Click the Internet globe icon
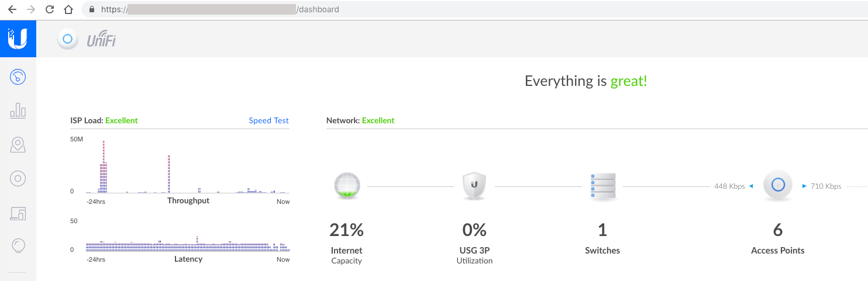The width and height of the screenshot is (868, 281). click(347, 186)
